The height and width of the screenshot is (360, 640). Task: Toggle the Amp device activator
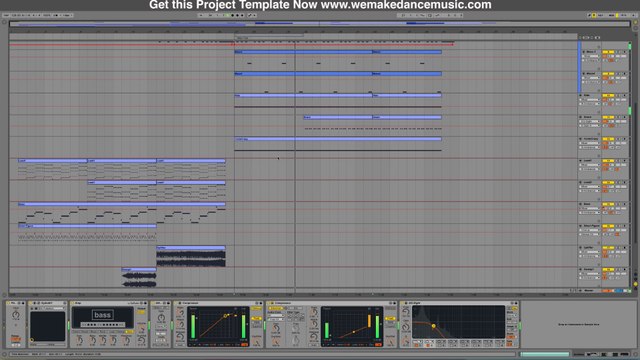coord(73,303)
